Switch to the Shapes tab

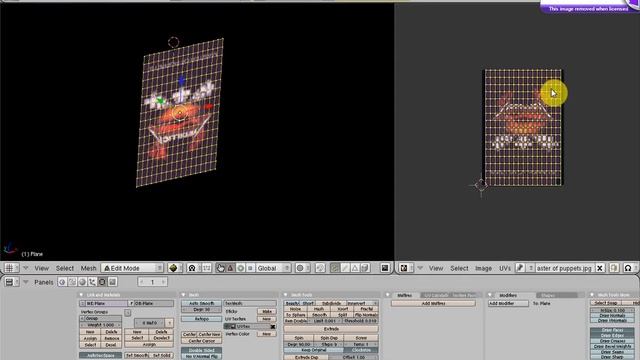tap(556, 295)
